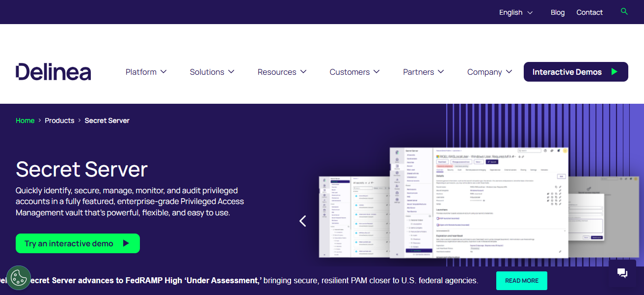Open the Partners menu
This screenshot has width=644, height=295.
(x=423, y=72)
